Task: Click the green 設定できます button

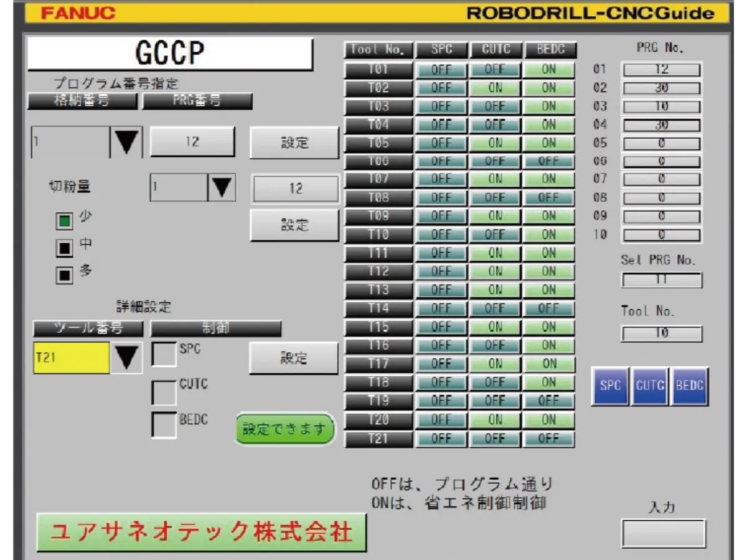Action: coord(284,429)
